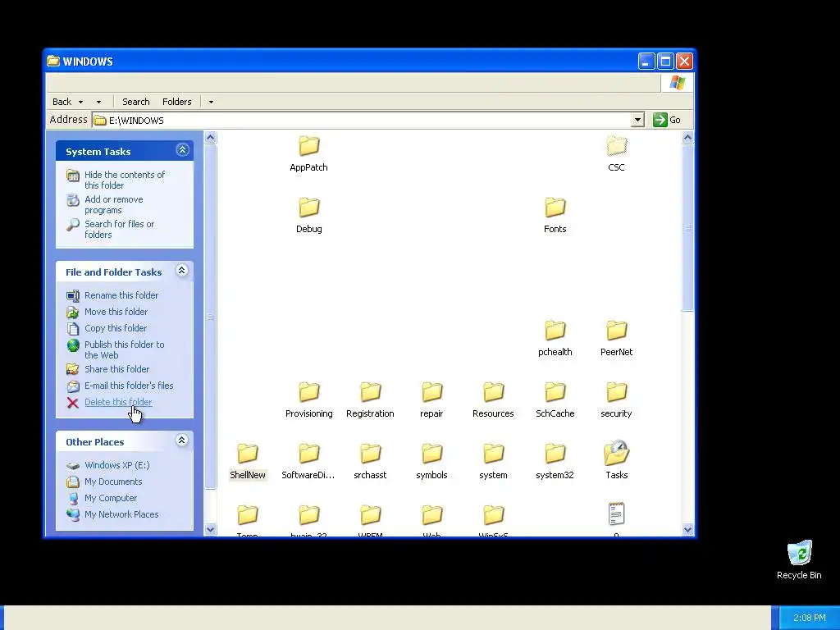840x630 pixels.
Task: Collapse the File and Folder Tasks panel
Action: [182, 271]
